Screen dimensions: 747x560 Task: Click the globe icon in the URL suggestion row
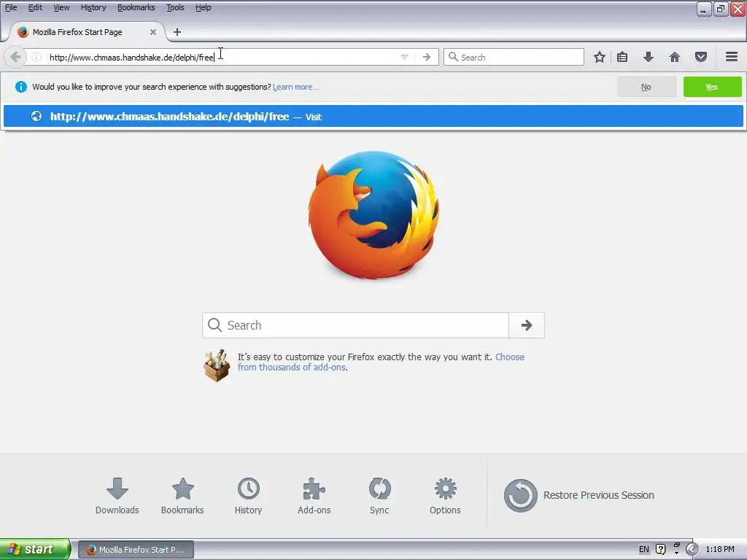pyautogui.click(x=36, y=116)
